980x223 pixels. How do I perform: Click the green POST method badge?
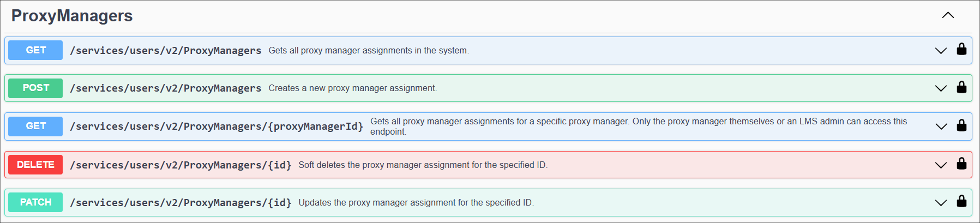[35, 88]
